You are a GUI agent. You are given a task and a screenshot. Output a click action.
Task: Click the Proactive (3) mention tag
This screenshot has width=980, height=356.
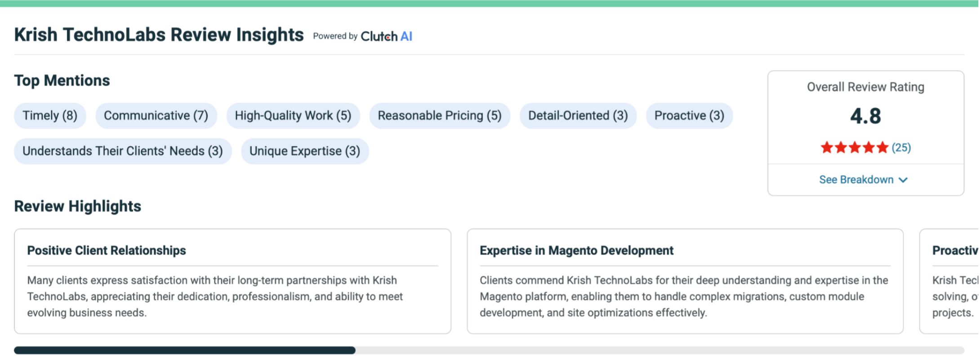689,116
